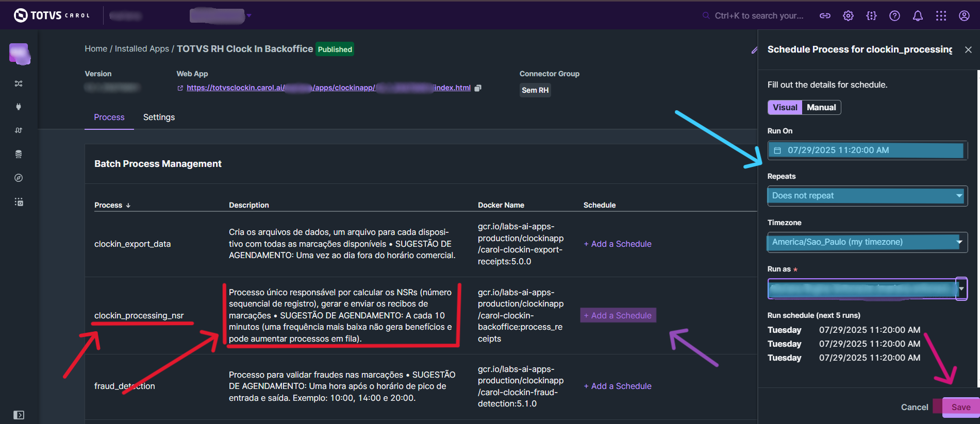Screen dimensions: 980x424
Task: Expand the sidebar with bottom panel icon
Action: pyautogui.click(x=19, y=415)
